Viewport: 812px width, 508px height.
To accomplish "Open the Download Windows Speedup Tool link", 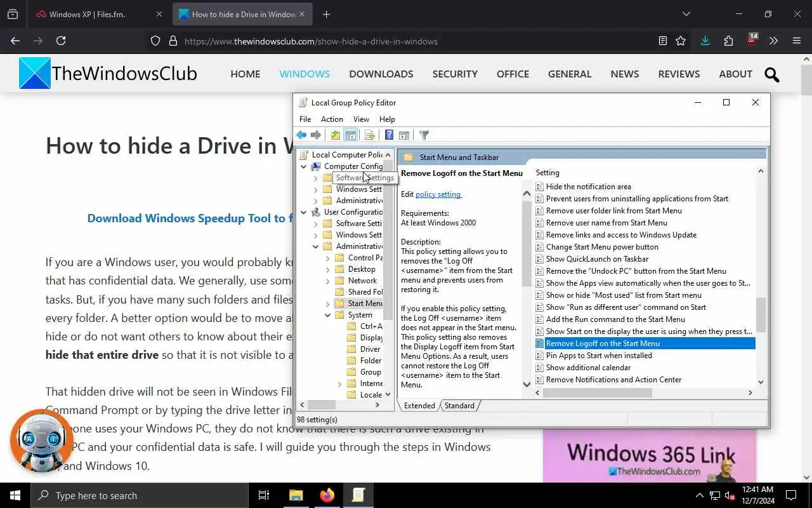I will 190,218.
